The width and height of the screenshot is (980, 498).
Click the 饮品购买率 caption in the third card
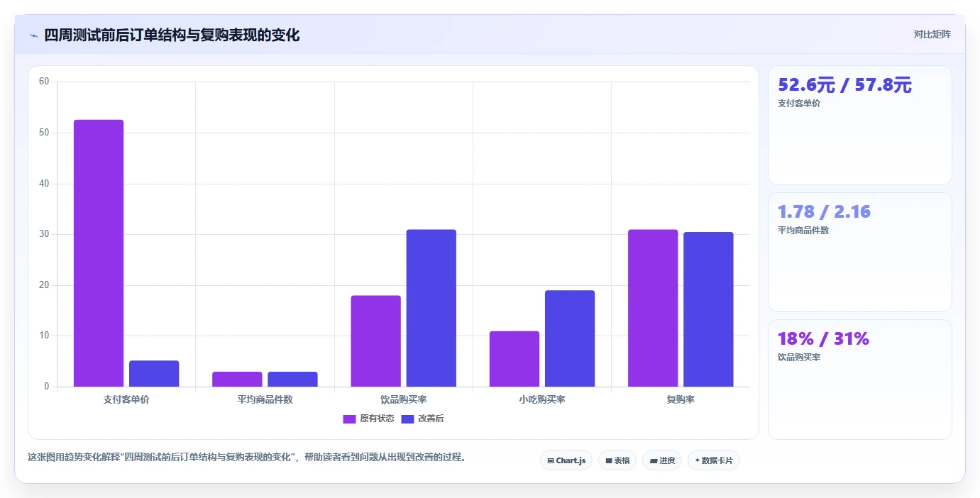point(799,358)
